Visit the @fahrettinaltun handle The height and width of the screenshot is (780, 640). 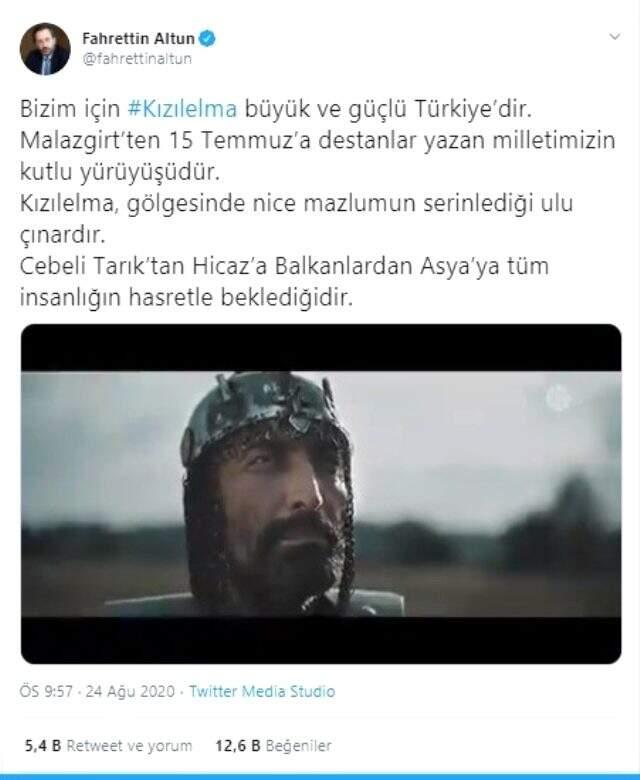(137, 59)
